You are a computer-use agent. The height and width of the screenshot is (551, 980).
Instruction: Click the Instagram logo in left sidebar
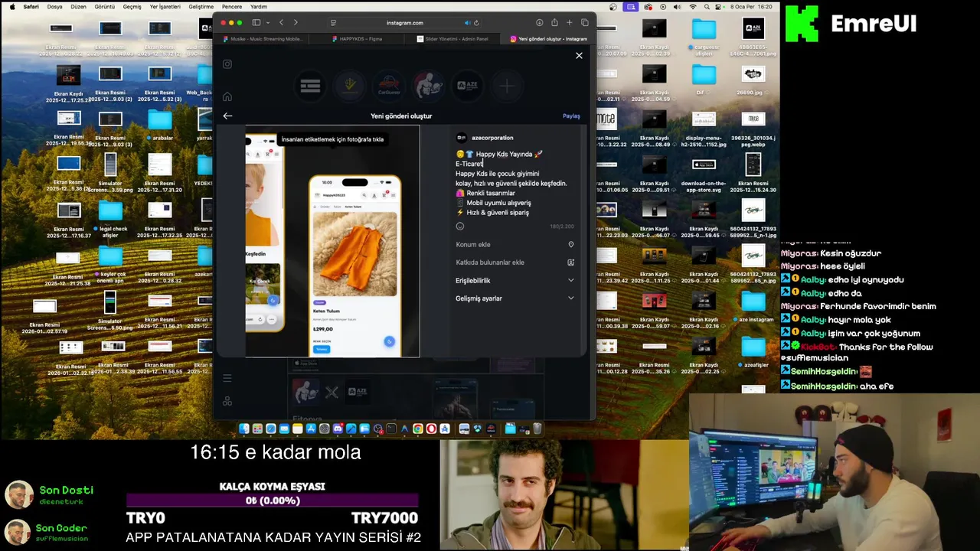(227, 64)
